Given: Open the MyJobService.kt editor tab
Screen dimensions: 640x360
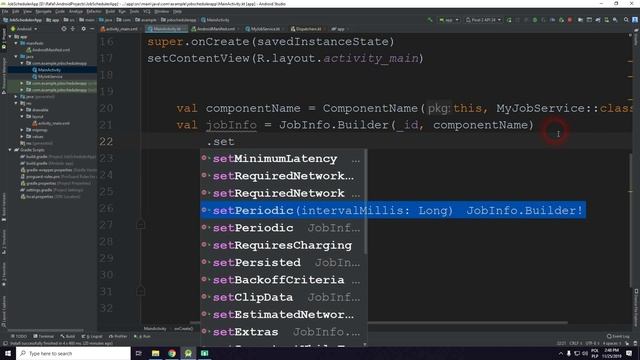Looking at the screenshot, I should click(x=264, y=29).
